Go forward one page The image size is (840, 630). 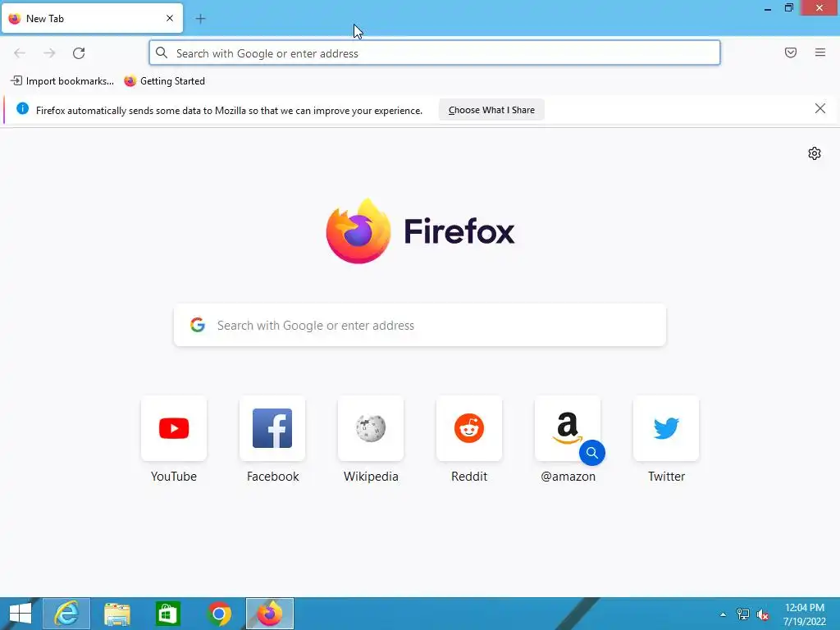point(49,53)
